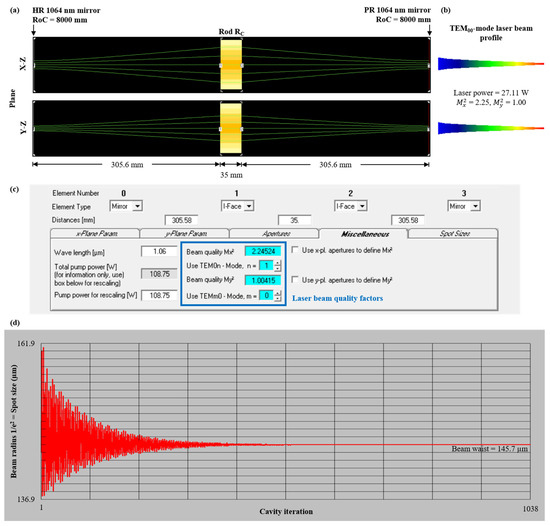Expand Element 1 I-Face type dropdown
550x526 pixels.
click(x=249, y=206)
